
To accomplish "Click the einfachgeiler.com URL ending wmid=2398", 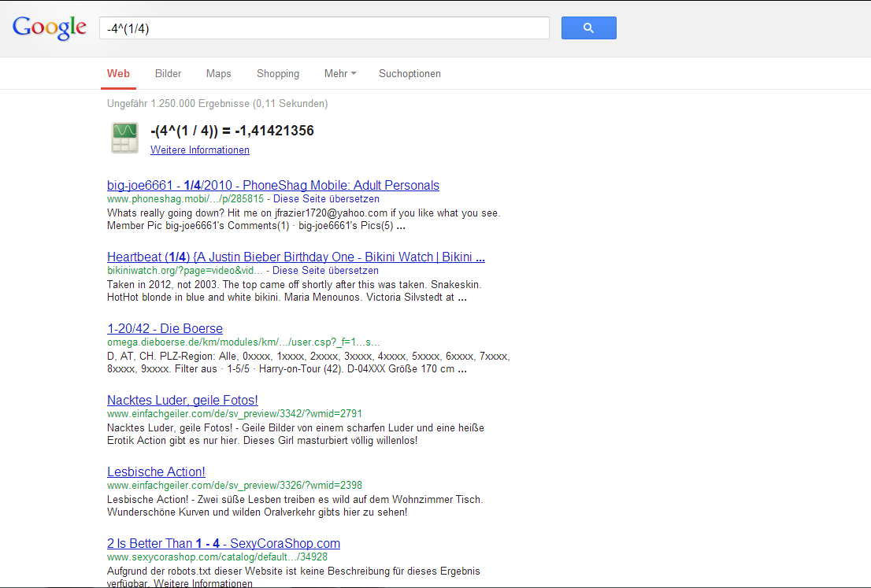I will [x=235, y=486].
